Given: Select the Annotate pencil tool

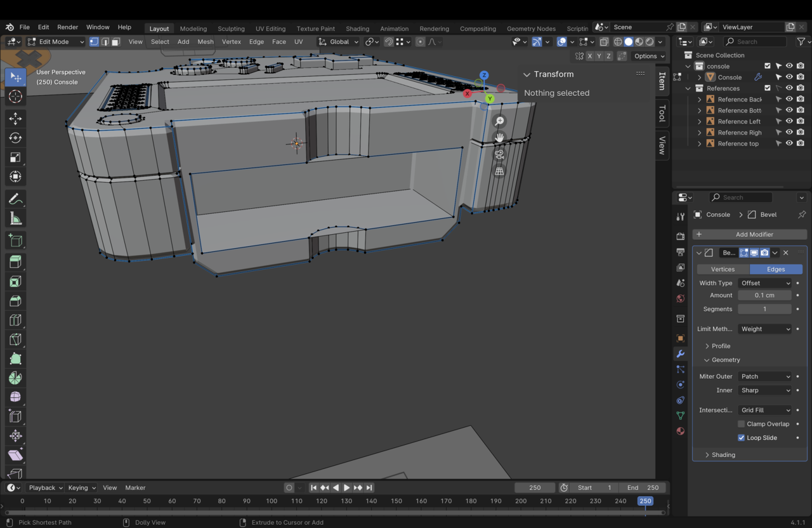Looking at the screenshot, I should tap(16, 199).
